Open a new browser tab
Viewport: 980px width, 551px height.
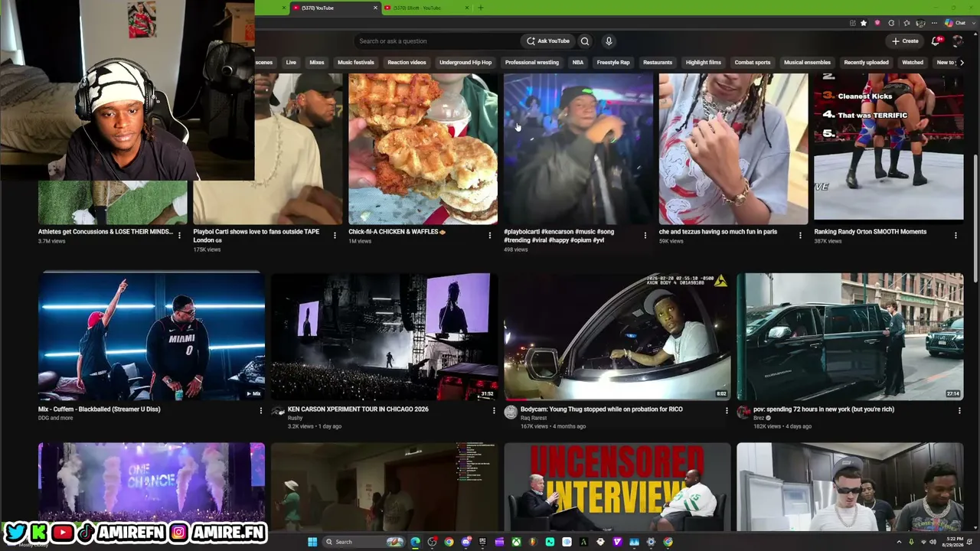point(481,8)
